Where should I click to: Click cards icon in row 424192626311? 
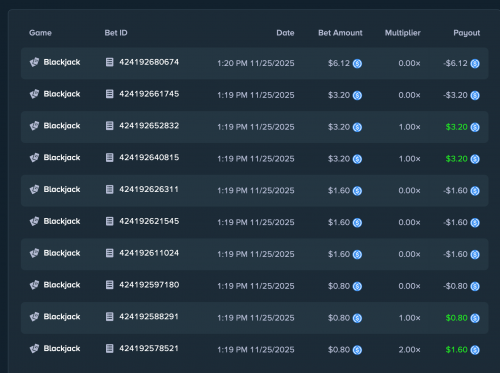[34, 189]
